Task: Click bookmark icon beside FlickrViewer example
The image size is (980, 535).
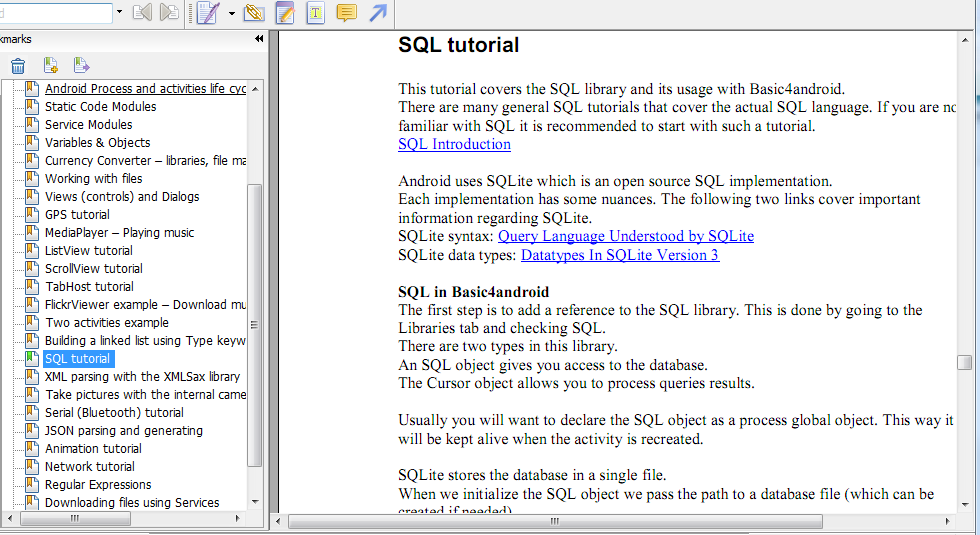Action: pyautogui.click(x=32, y=305)
